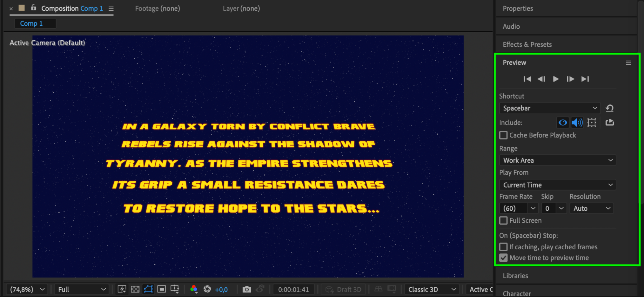This screenshot has width=644, height=297.
Task: Open the Preview panel menu
Action: (628, 63)
